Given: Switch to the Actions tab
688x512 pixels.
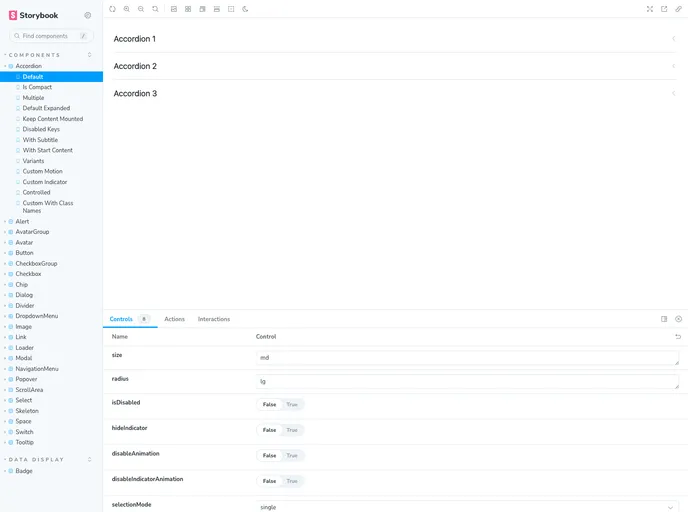Looking at the screenshot, I should click(x=174, y=319).
